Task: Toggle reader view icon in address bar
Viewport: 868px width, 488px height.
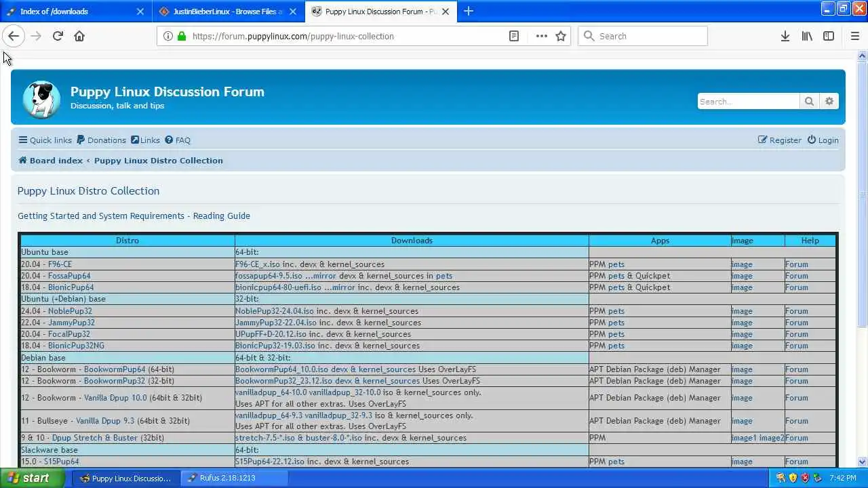Action: pyautogui.click(x=514, y=36)
